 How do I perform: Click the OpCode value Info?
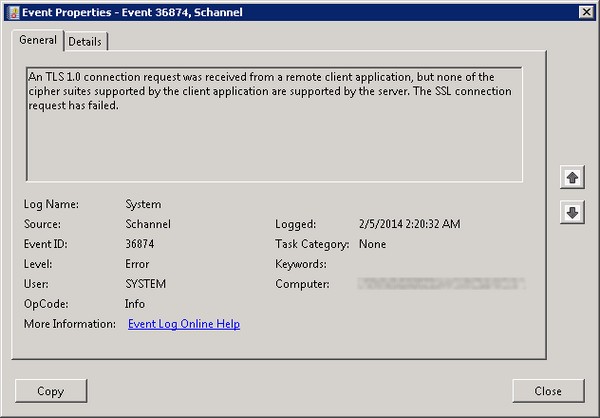click(x=135, y=304)
